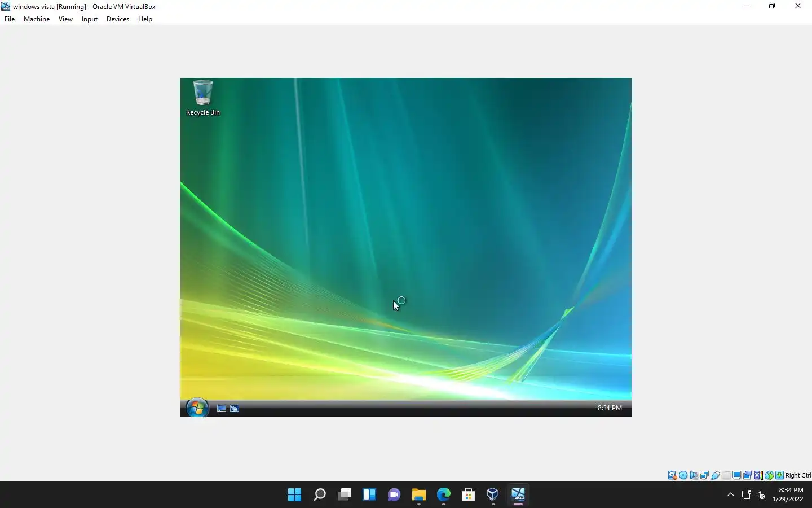The width and height of the screenshot is (812, 508).
Task: Minimize the VirtualBox window
Action: point(747,6)
